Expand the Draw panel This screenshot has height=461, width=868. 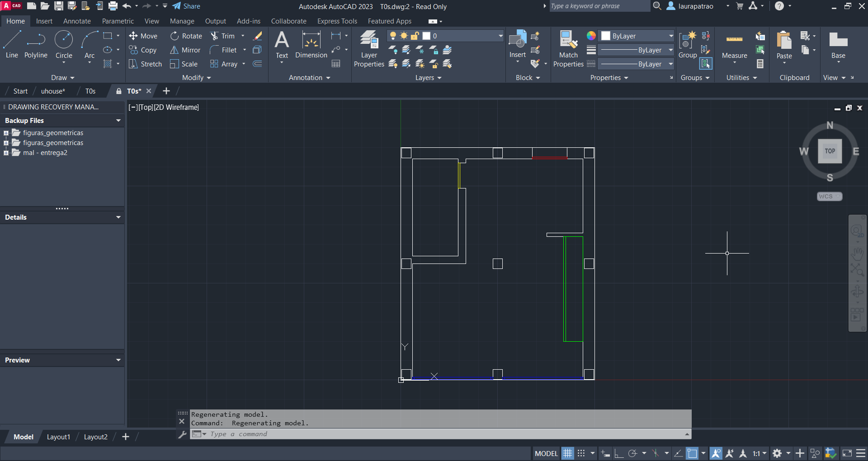(62, 78)
